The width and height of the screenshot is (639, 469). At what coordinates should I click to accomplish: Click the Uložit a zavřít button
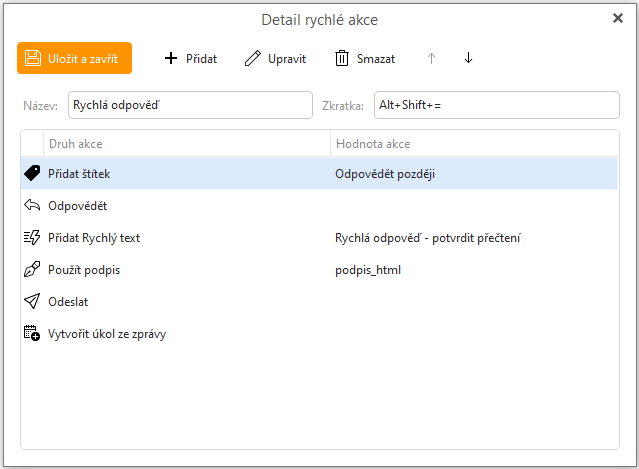coord(75,58)
